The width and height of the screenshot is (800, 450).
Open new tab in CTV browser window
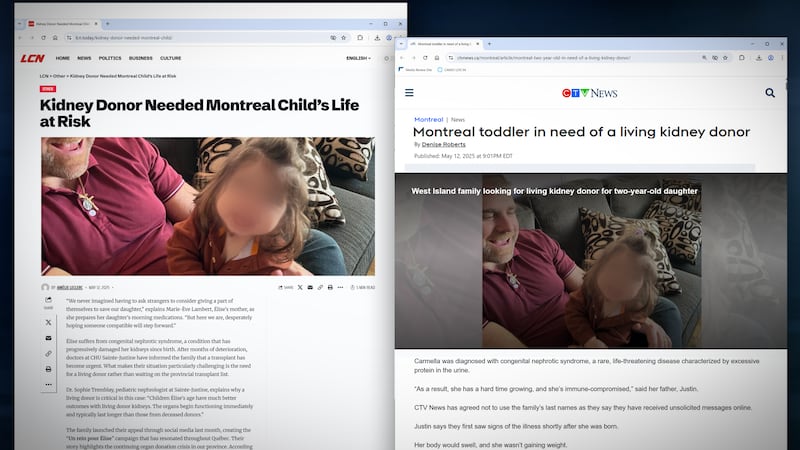coord(490,44)
